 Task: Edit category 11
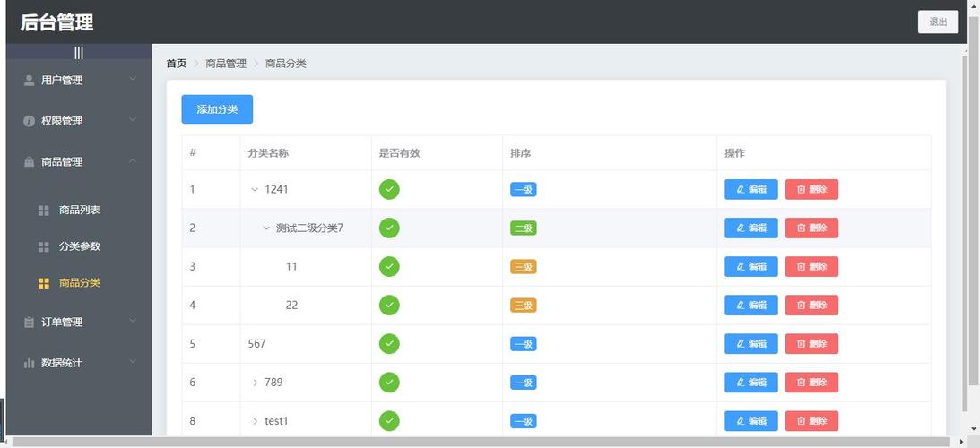[x=751, y=267]
